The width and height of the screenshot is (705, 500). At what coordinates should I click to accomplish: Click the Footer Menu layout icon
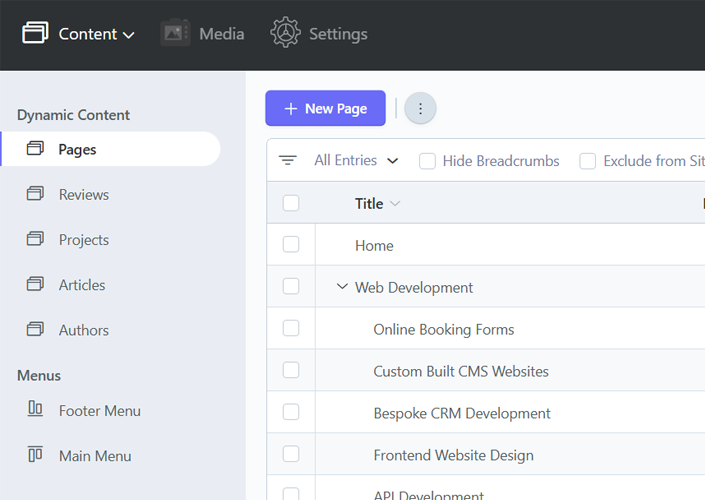(35, 409)
